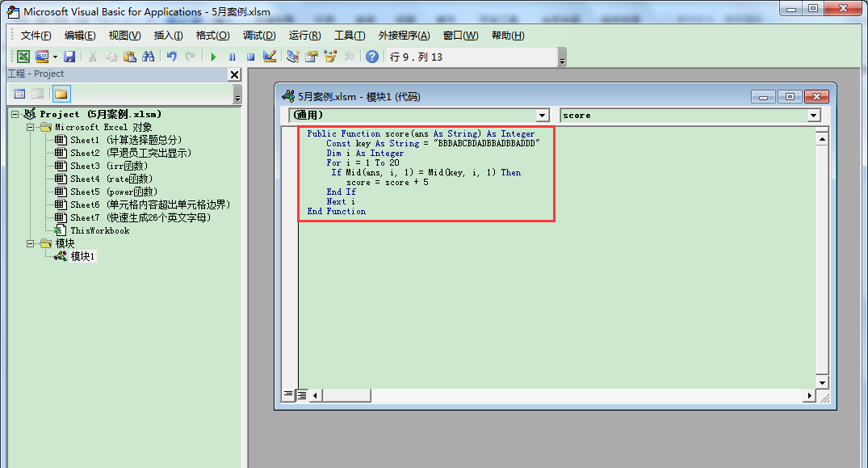Open the 视图(V) menu
This screenshot has width=868, height=468.
[x=124, y=36]
